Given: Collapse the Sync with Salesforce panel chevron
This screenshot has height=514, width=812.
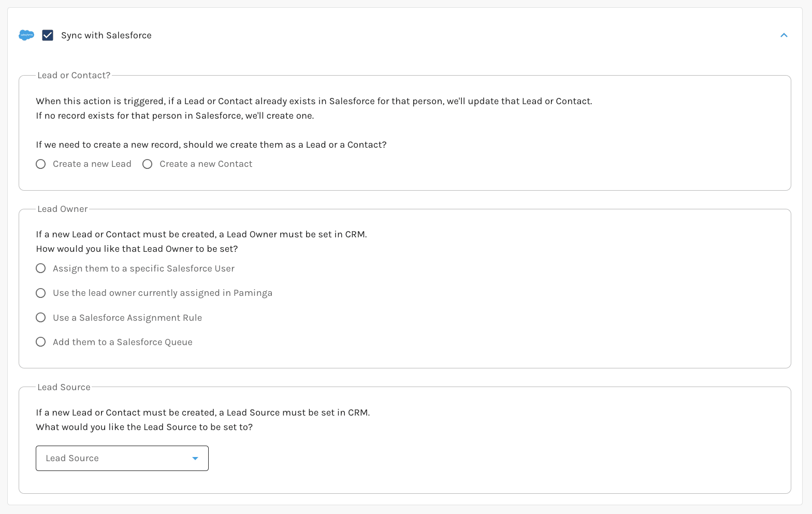Looking at the screenshot, I should [784, 35].
